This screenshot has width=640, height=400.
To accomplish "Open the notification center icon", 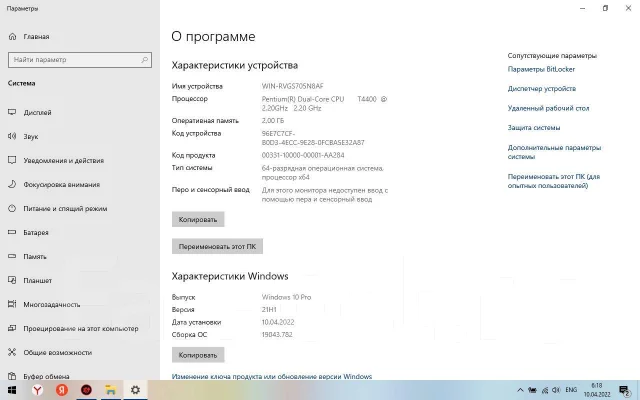I will click(x=624, y=391).
